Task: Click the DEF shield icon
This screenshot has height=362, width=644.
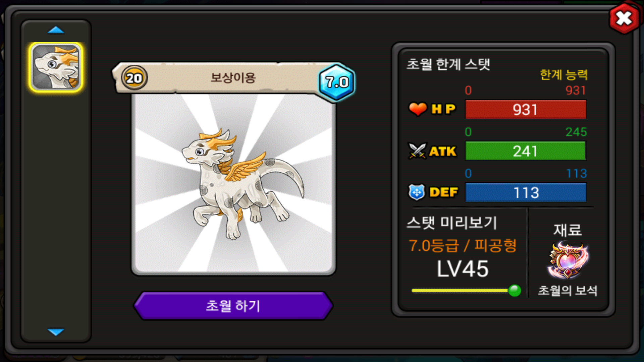Action: pyautogui.click(x=417, y=192)
